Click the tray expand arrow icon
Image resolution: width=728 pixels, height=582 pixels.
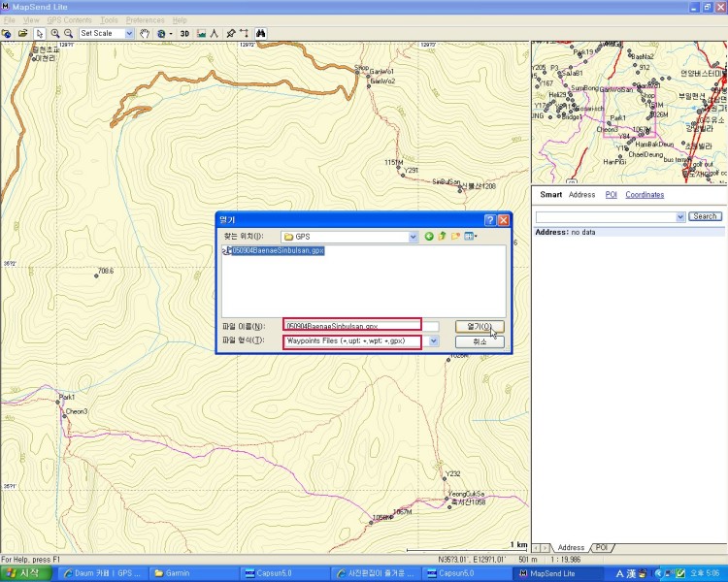(x=658, y=573)
